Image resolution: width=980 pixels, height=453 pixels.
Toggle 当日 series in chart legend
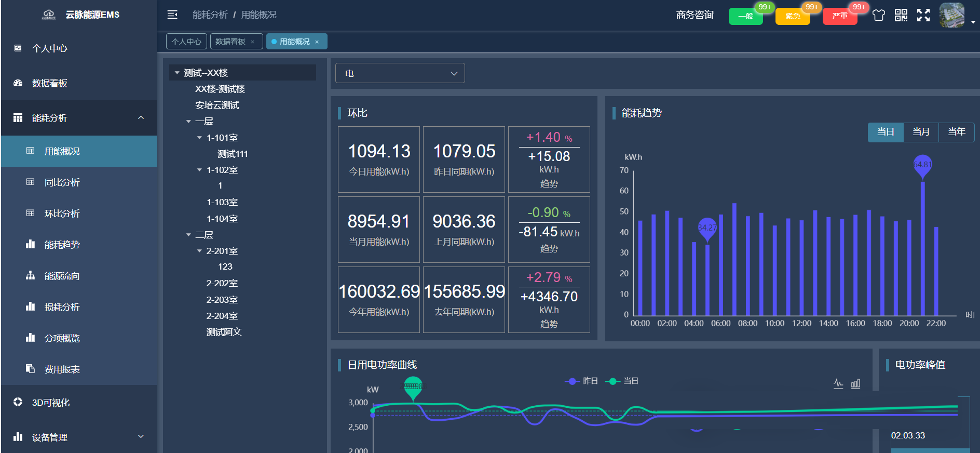pyautogui.click(x=622, y=381)
